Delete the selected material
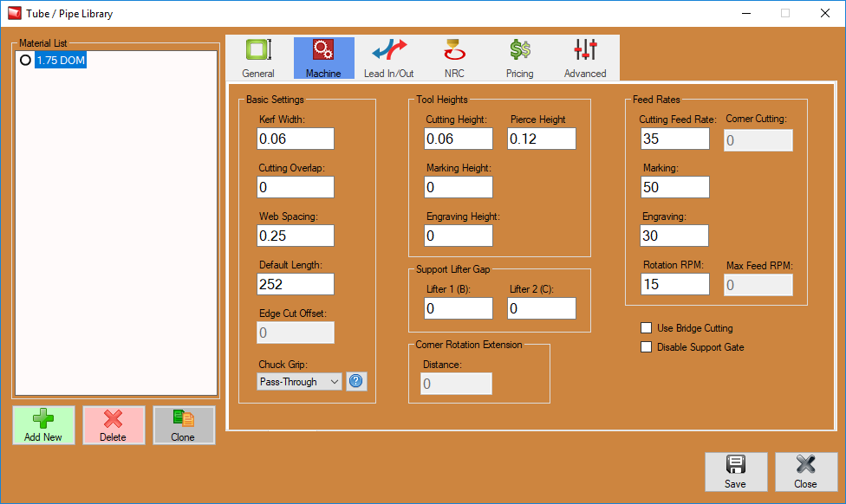This screenshot has width=846, height=504. click(114, 425)
